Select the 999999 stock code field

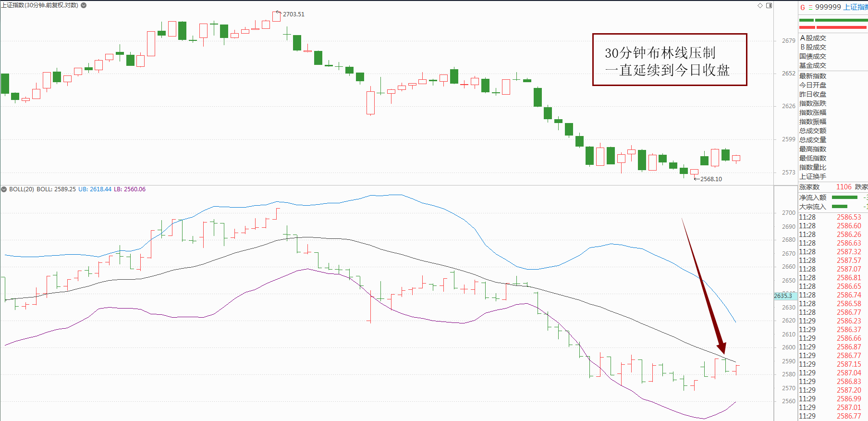pyautogui.click(x=828, y=7)
